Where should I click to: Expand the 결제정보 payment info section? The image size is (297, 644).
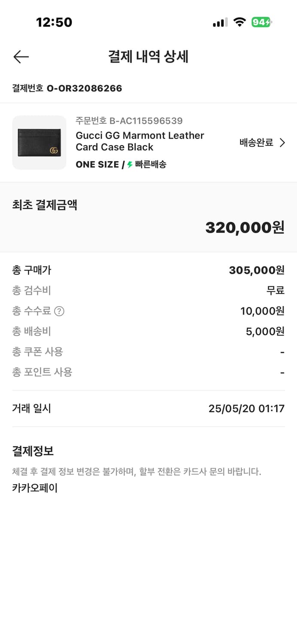point(33,451)
